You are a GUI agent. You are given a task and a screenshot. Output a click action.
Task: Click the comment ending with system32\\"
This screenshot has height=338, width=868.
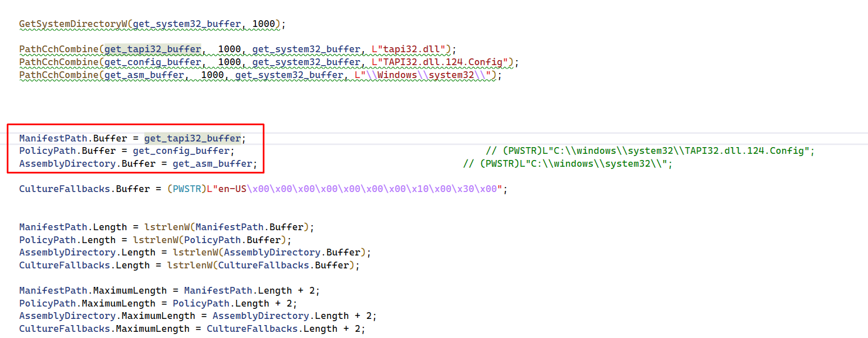tap(567, 164)
